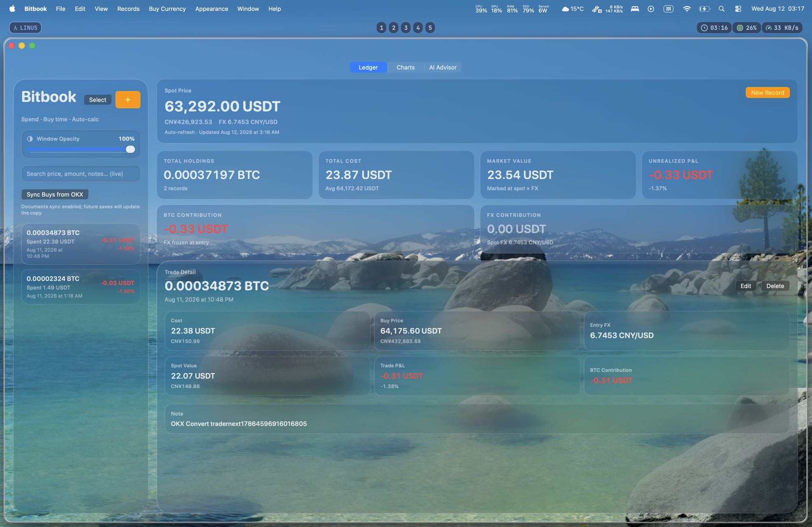Open Spotlight search magnifier
Screen dimensions: 812x527
pyautogui.click(x=721, y=9)
